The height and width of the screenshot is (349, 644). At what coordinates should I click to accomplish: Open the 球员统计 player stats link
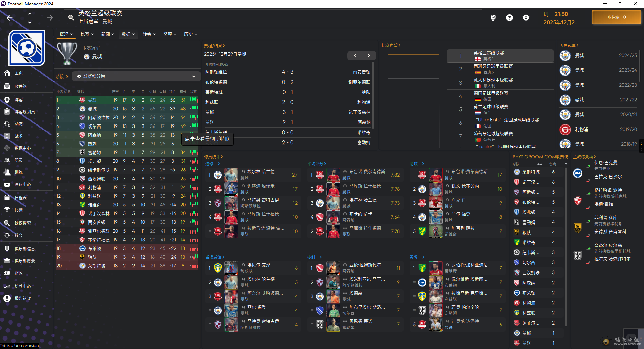pos(213,157)
